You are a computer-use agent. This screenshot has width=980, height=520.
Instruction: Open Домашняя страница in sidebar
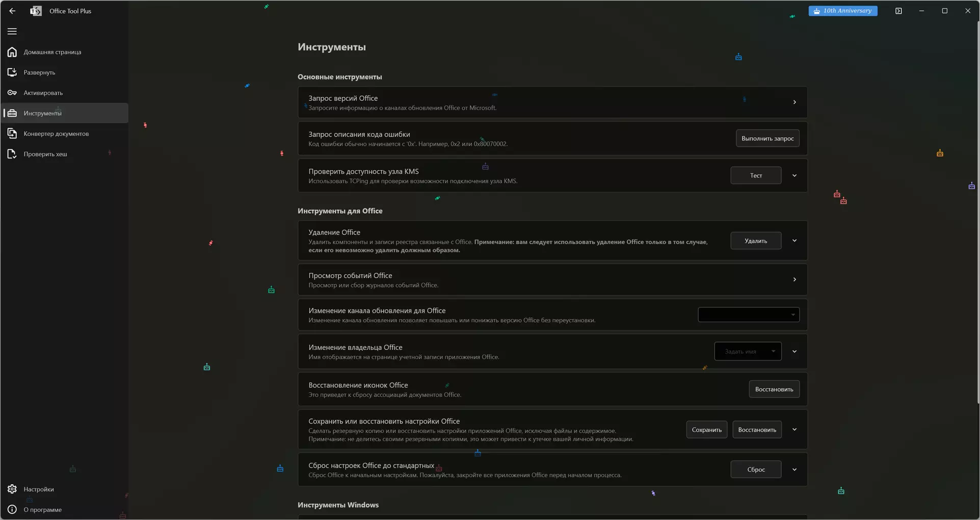click(x=64, y=52)
